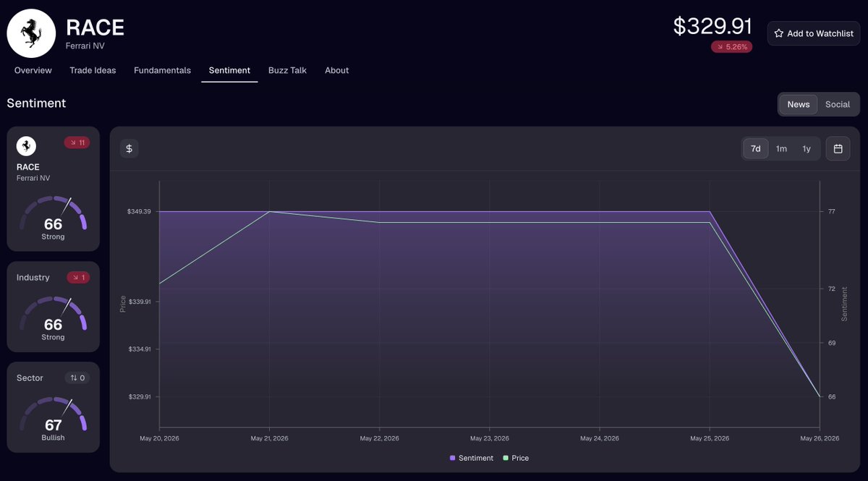The image size is (868, 481).
Task: Click the 72 sentiment axis value
Action: 832,289
